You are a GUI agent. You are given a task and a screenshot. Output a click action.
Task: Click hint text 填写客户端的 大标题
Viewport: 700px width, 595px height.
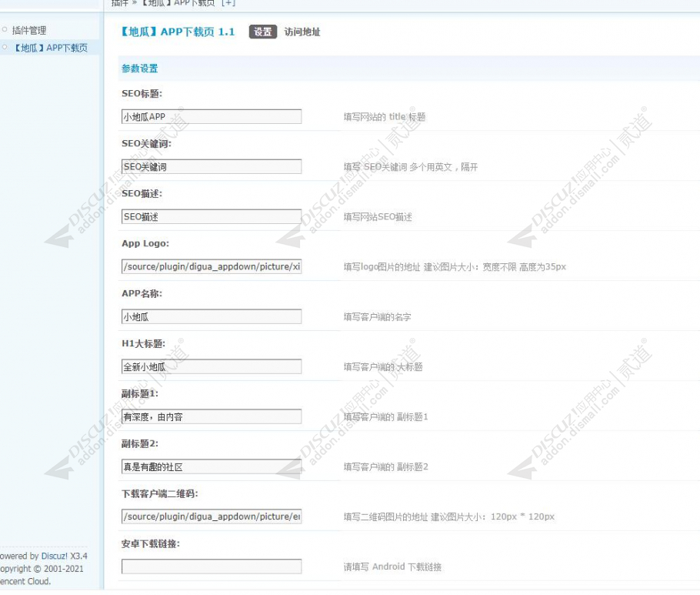click(x=383, y=366)
